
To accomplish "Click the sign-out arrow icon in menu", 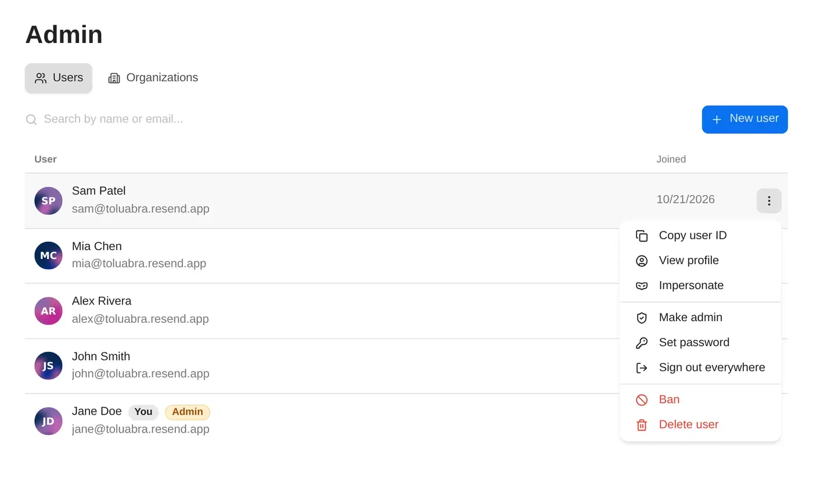I will pyautogui.click(x=642, y=368).
